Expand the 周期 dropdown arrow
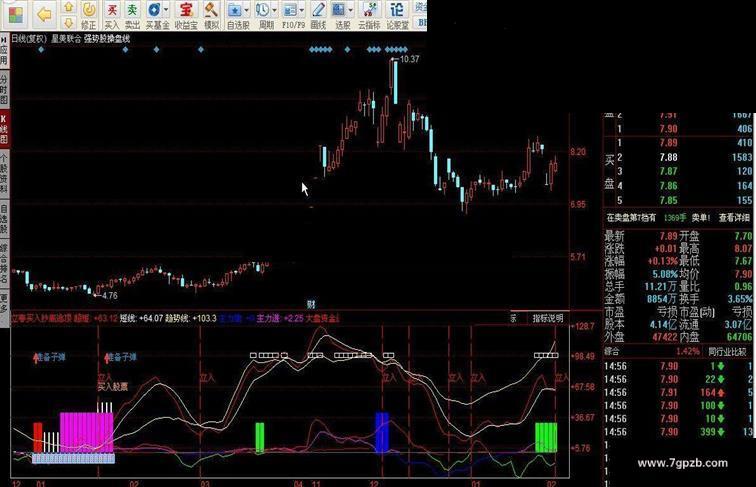The height and width of the screenshot is (487, 756). coord(274,10)
